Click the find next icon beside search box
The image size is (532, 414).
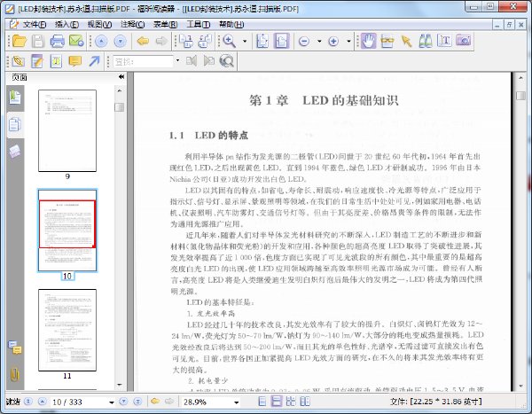coord(209,61)
